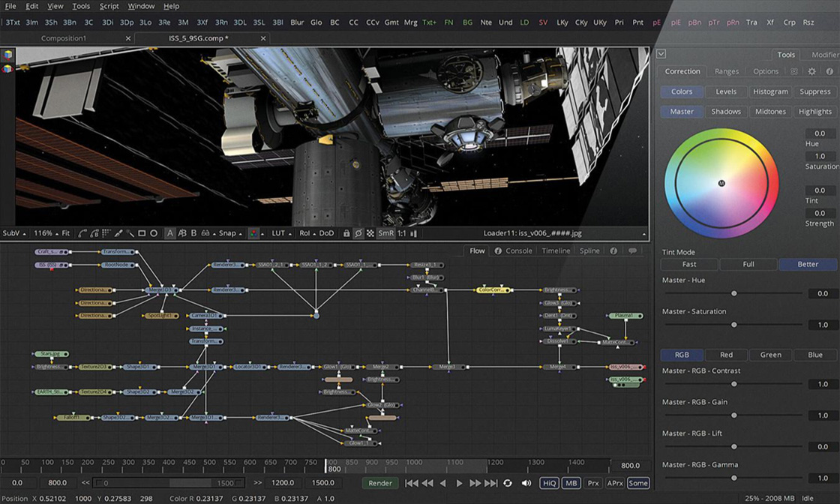The width and height of the screenshot is (840, 504).
Task: Click the Mrg merge node toolbar icon
Action: (410, 22)
